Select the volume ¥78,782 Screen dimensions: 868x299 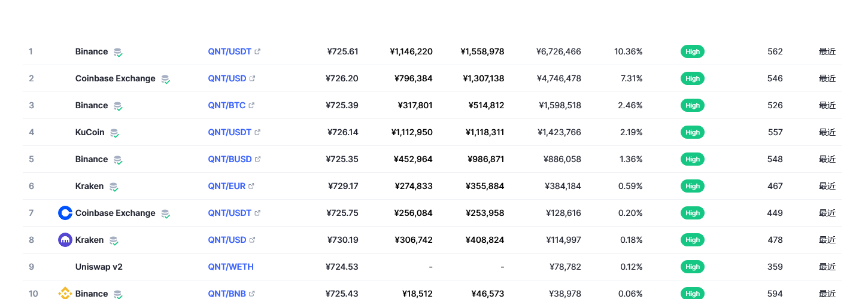(565, 267)
